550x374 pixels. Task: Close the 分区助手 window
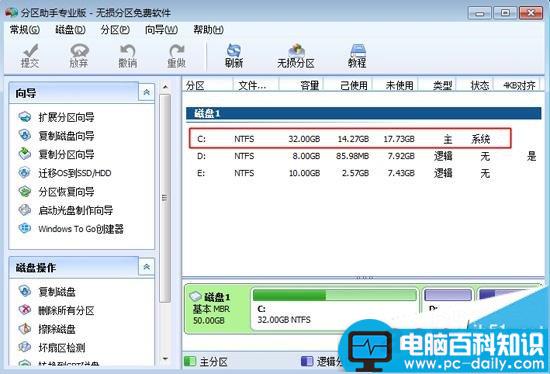tap(531, 13)
